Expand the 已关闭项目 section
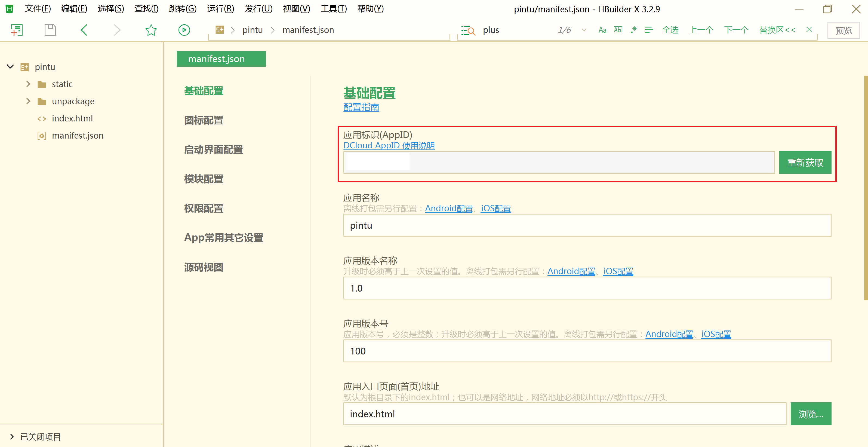This screenshot has height=447, width=868. coord(12,437)
